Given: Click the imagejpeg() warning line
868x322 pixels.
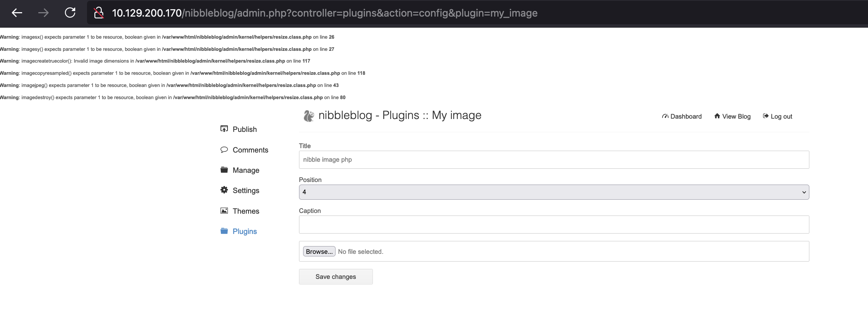Looking at the screenshot, I should pyautogui.click(x=169, y=85).
